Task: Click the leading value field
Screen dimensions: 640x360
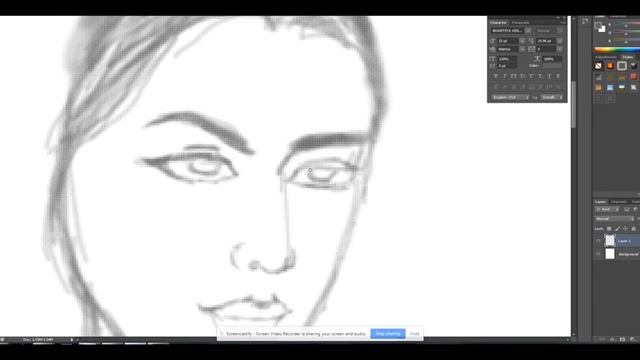Action: click(x=546, y=41)
